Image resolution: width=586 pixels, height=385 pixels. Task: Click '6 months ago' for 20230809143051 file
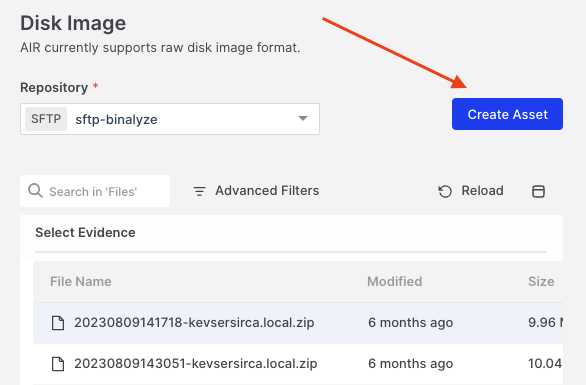[x=410, y=364]
